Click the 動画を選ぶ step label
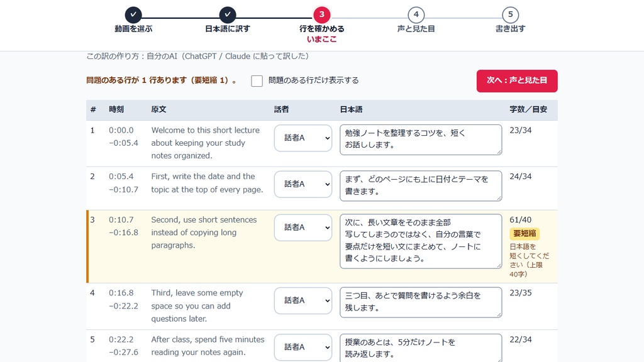This screenshot has width=644, height=362. tap(133, 29)
